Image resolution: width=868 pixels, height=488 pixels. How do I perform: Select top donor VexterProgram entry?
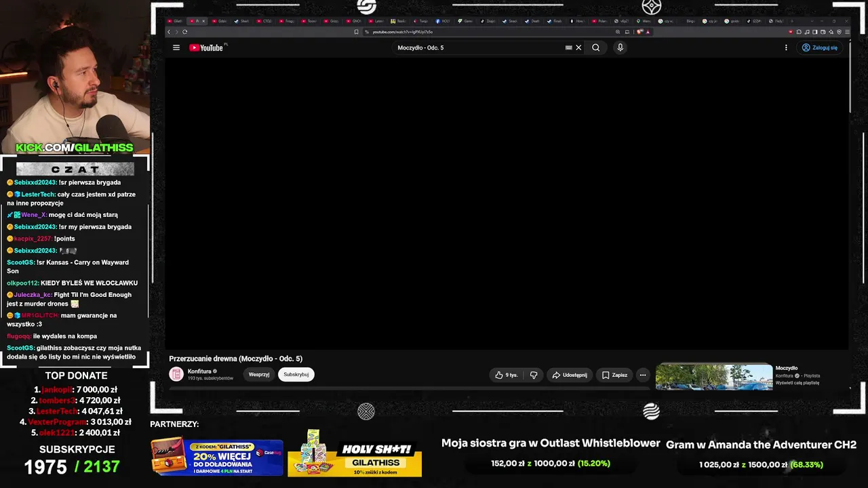tap(75, 422)
